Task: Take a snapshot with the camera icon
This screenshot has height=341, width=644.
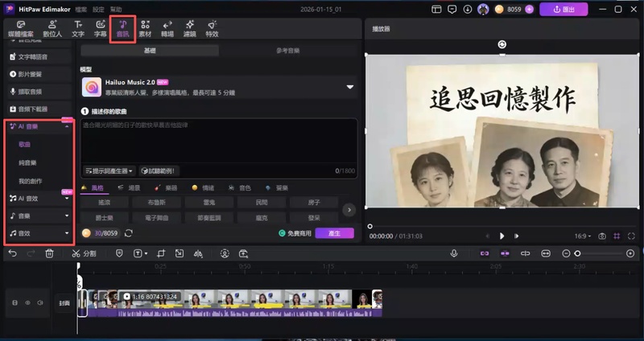Action: 601,236
